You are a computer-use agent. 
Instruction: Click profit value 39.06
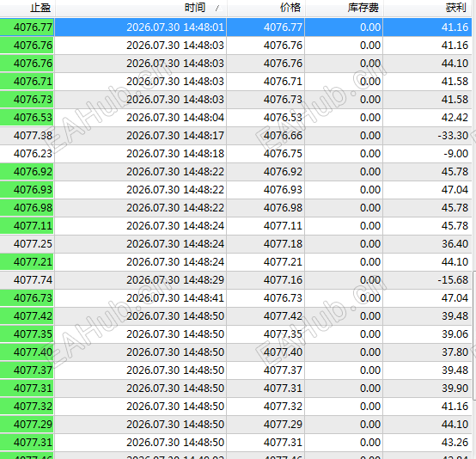455,334
